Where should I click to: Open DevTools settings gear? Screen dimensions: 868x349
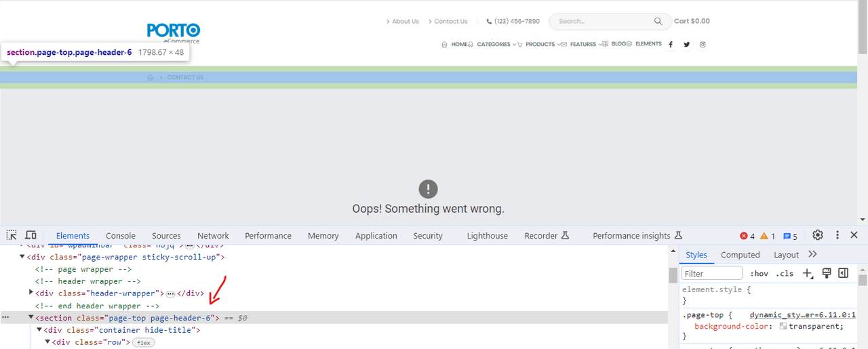818,235
